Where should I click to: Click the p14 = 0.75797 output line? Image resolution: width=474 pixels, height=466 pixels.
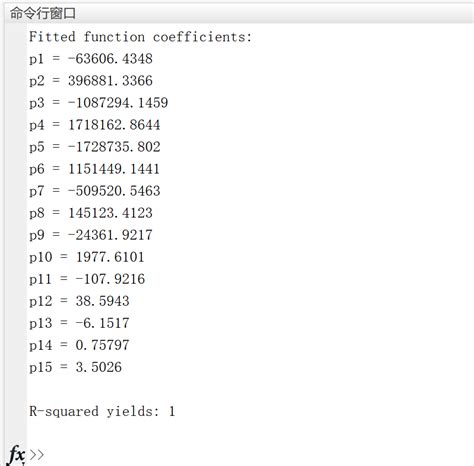[x=79, y=345]
